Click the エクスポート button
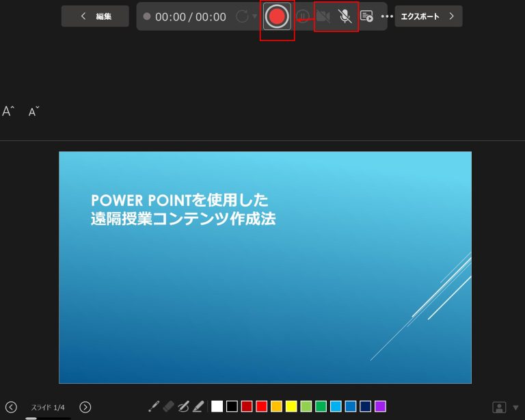 point(429,16)
